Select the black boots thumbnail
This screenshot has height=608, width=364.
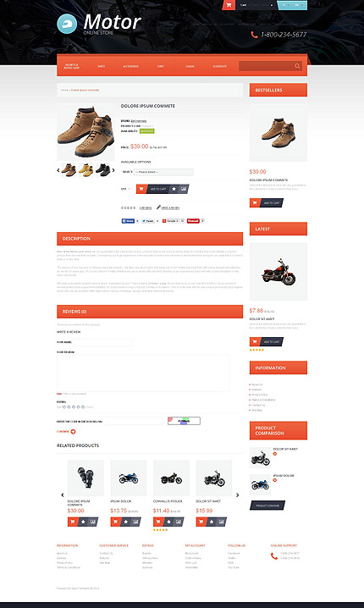102,170
